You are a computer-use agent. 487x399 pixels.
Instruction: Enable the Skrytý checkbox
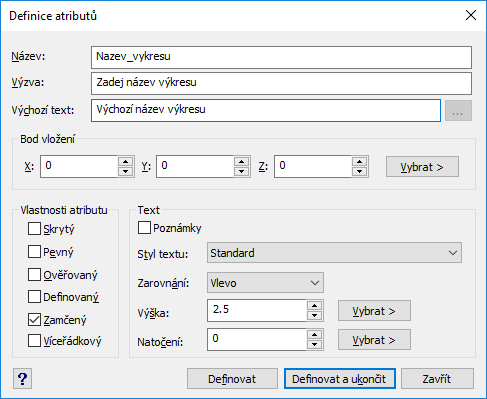pyautogui.click(x=34, y=229)
